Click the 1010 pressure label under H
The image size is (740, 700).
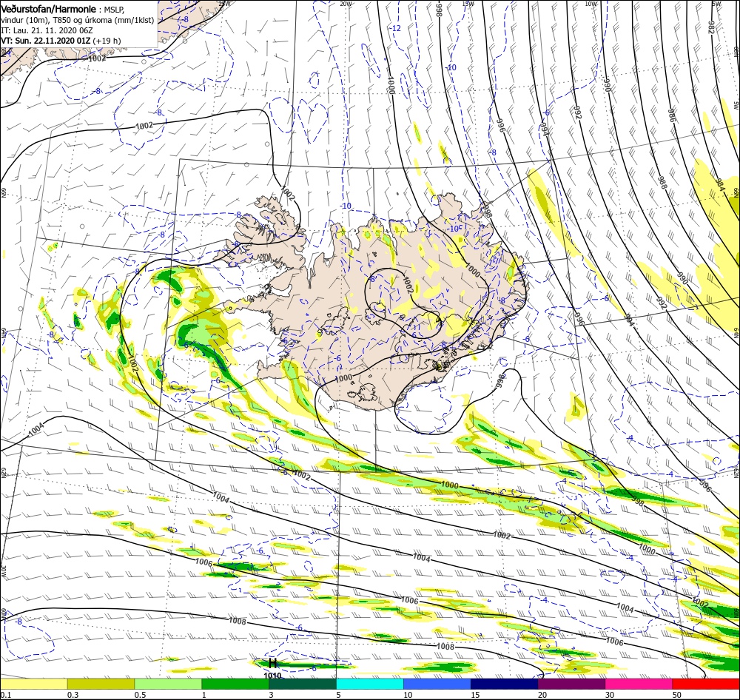tap(272, 675)
